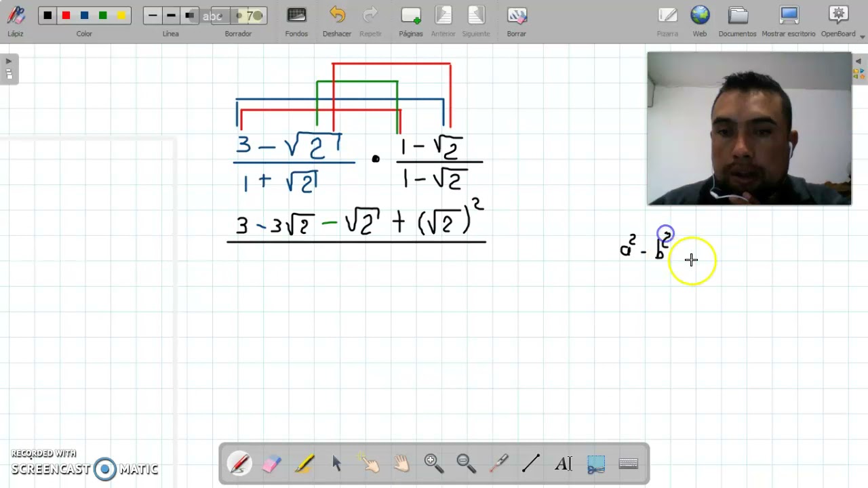
Task: Open the OpenBoard settings menu
Action: [x=839, y=20]
